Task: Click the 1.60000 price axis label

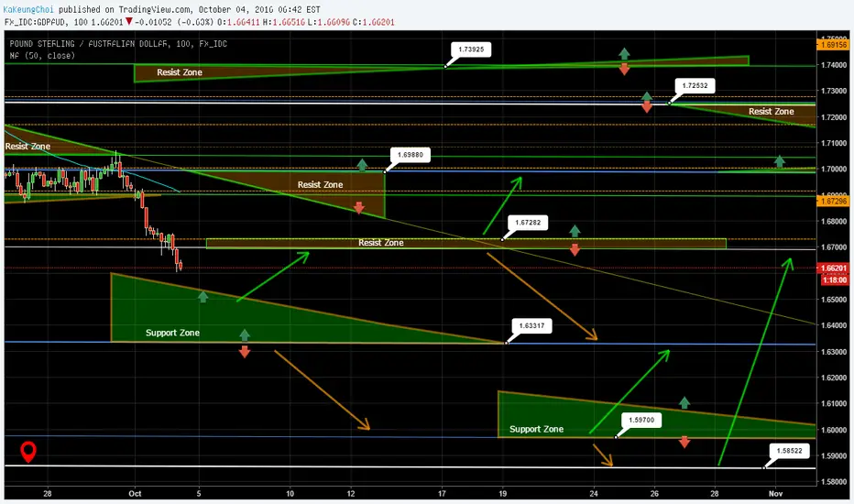Action: (x=833, y=430)
